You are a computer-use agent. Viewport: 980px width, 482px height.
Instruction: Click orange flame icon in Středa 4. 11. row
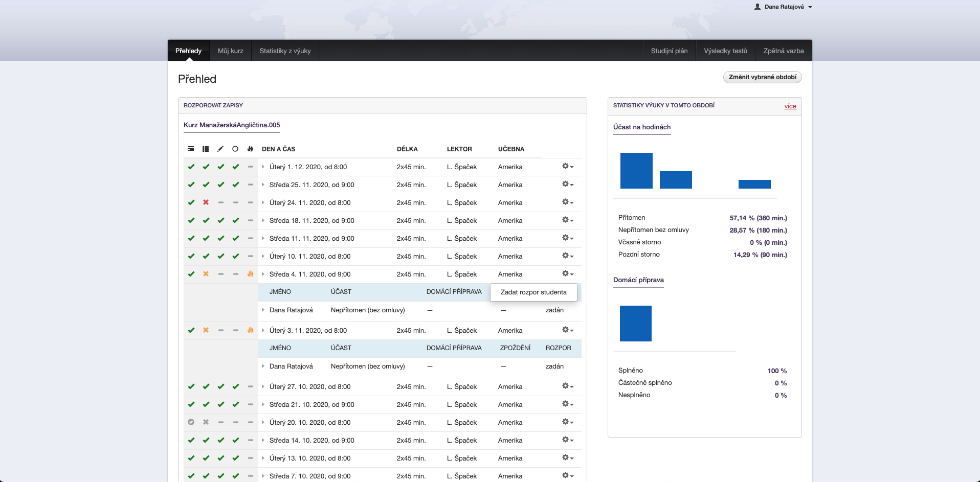pos(250,274)
